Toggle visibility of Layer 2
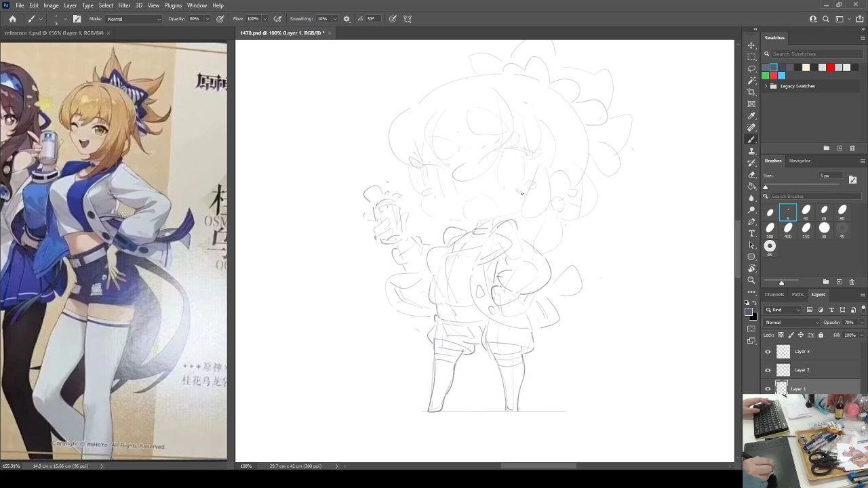 point(768,370)
